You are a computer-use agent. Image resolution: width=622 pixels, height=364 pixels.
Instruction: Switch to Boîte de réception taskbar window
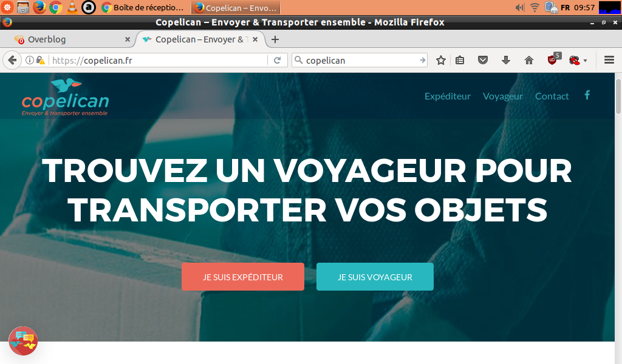tap(143, 7)
